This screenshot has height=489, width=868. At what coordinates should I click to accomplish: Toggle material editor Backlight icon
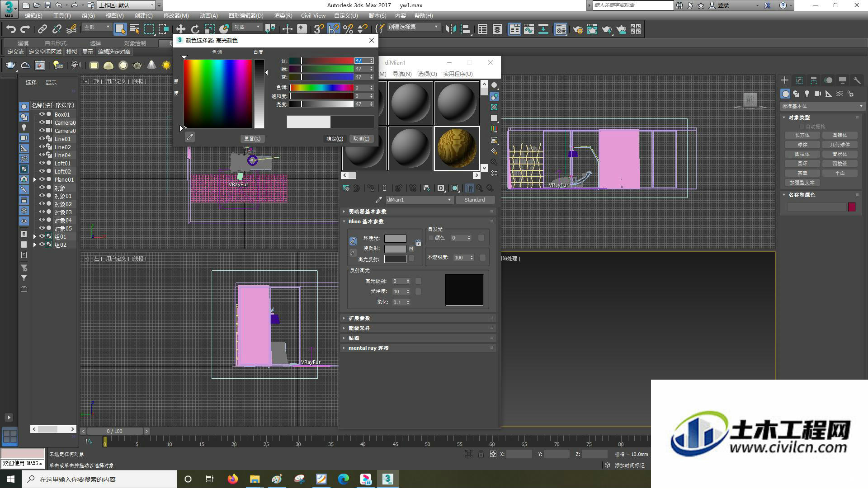pyautogui.click(x=494, y=96)
